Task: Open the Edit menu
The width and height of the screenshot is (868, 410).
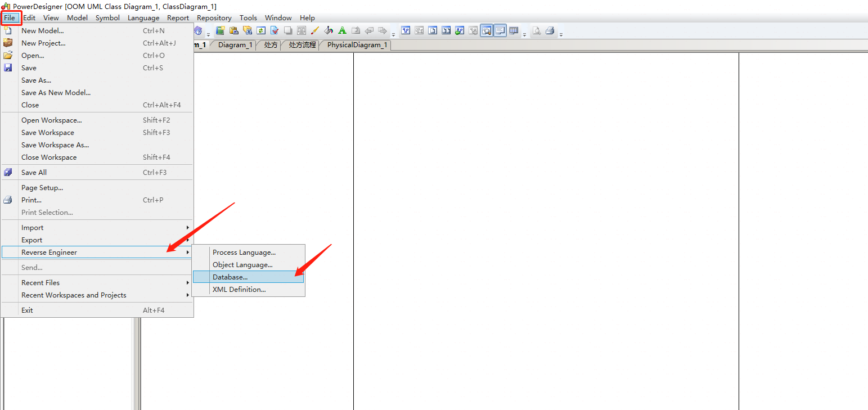Action: 29,18
